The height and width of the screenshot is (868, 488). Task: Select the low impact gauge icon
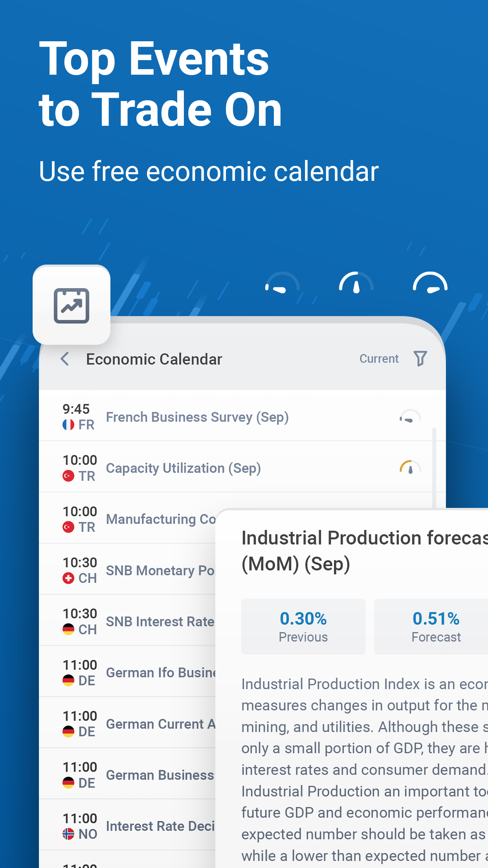[282, 284]
